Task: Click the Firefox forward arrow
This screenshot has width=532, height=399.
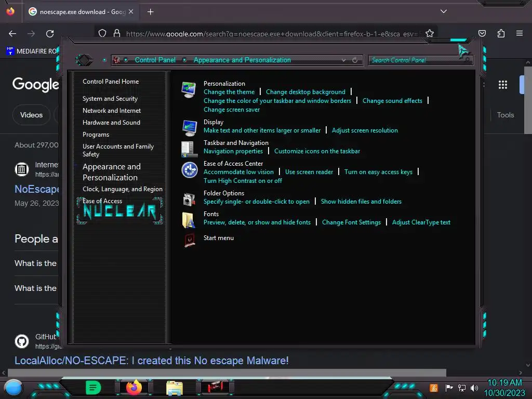Action: pyautogui.click(x=31, y=34)
